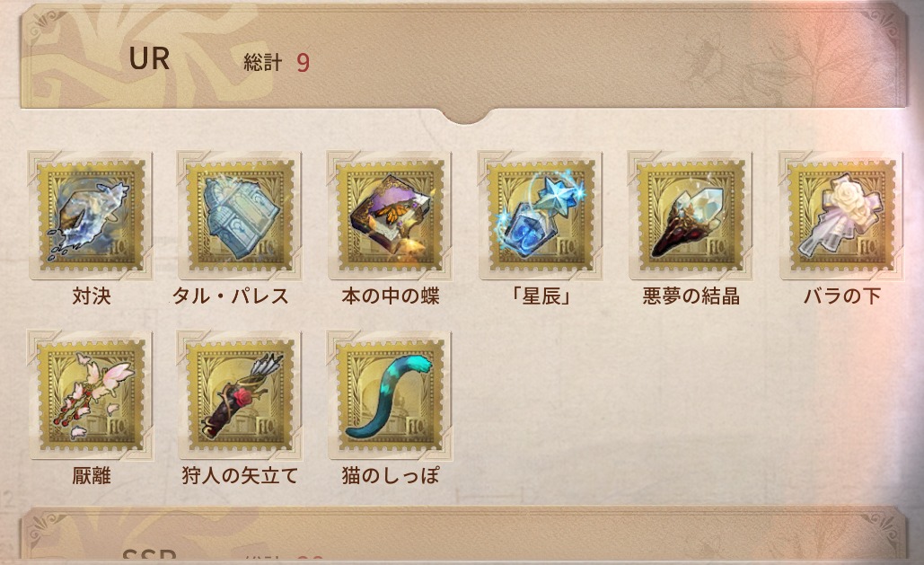
Task: Collapse the UR category header
Action: [463, 57]
